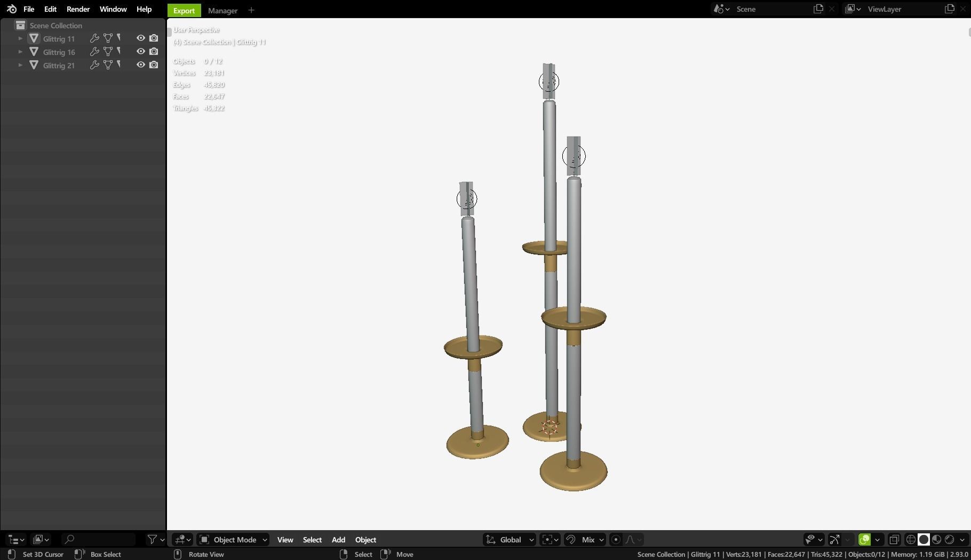The width and height of the screenshot is (971, 560).
Task: Click Glittrig 21 modifier wrench icon
Action: (x=94, y=65)
